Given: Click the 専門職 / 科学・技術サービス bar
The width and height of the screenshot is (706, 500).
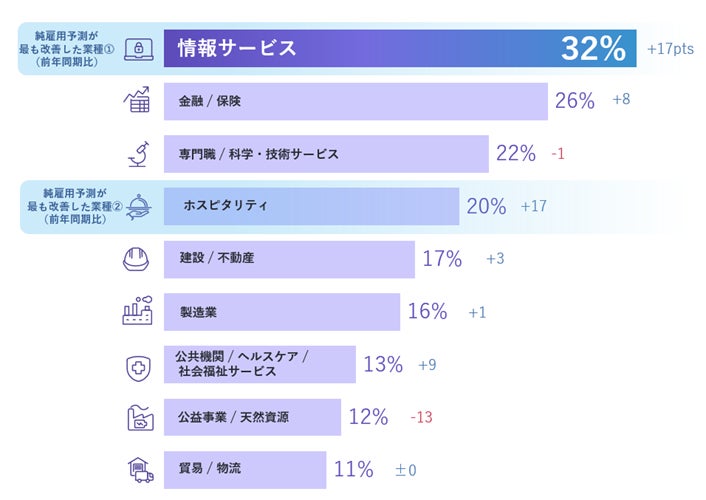Looking at the screenshot, I should [x=326, y=154].
